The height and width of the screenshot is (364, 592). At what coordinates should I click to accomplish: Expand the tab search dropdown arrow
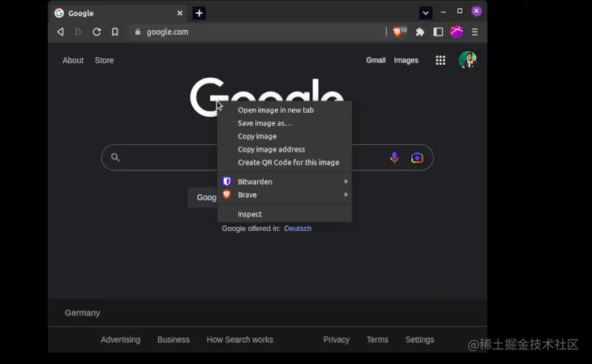coord(426,13)
